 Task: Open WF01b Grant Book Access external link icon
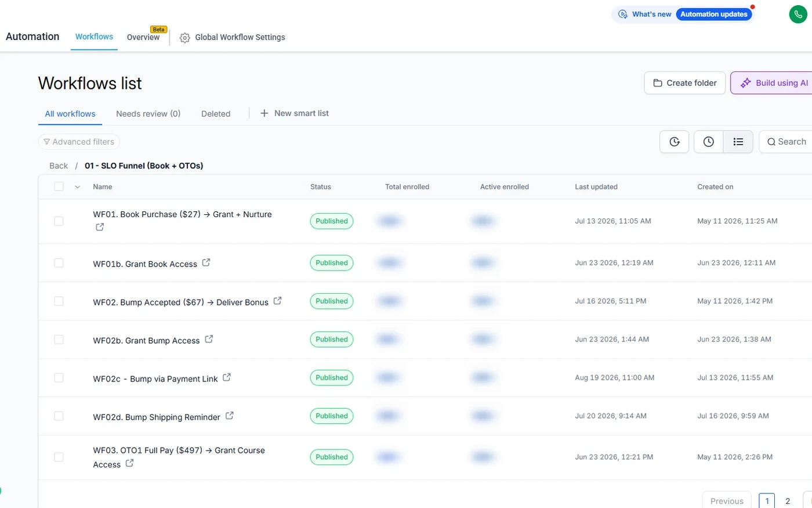tap(206, 262)
